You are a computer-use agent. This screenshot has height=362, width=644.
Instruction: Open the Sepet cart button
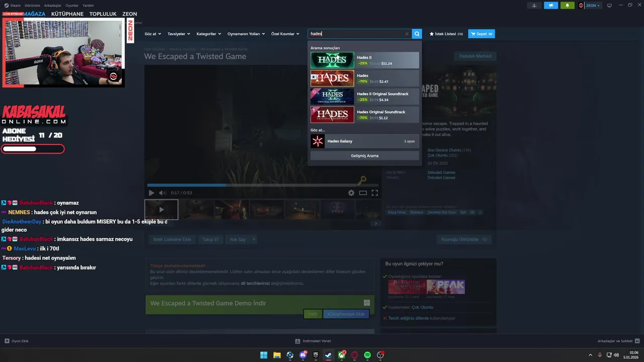[481, 34]
